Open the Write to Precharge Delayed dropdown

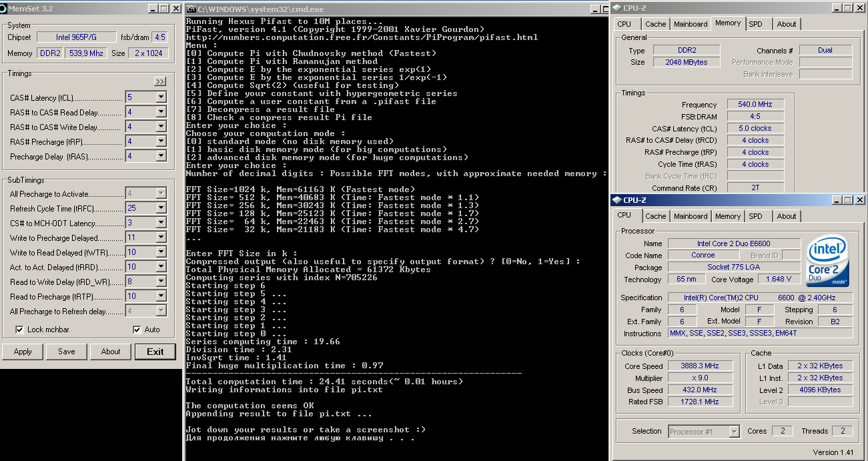161,238
